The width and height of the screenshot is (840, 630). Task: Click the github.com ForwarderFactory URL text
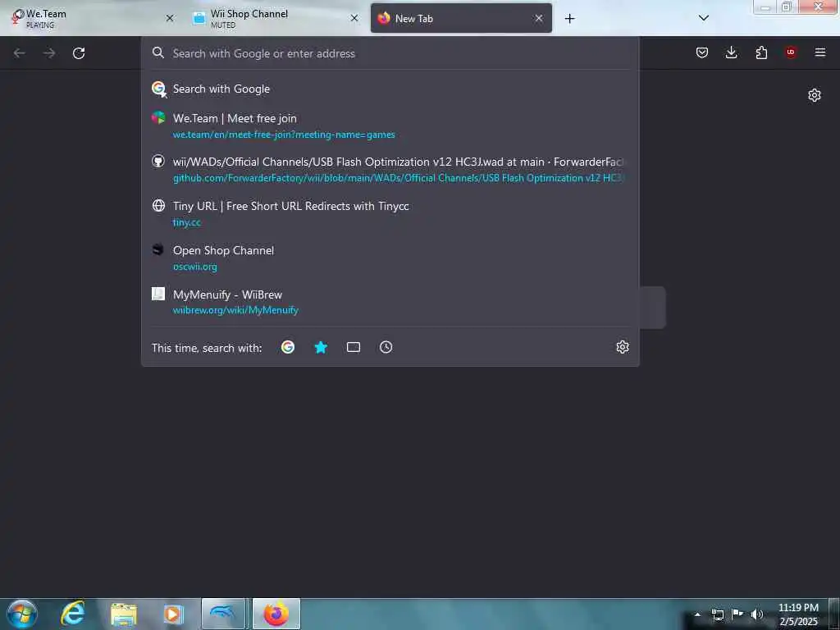(x=398, y=178)
